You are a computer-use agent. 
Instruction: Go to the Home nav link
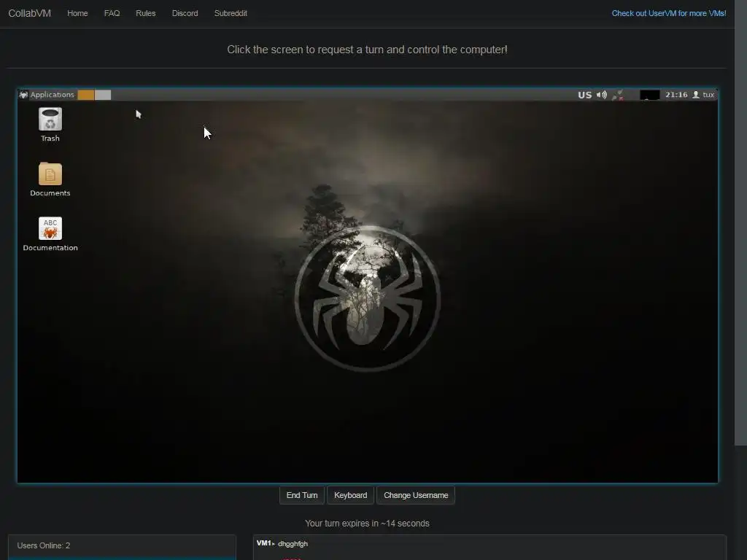tap(77, 13)
